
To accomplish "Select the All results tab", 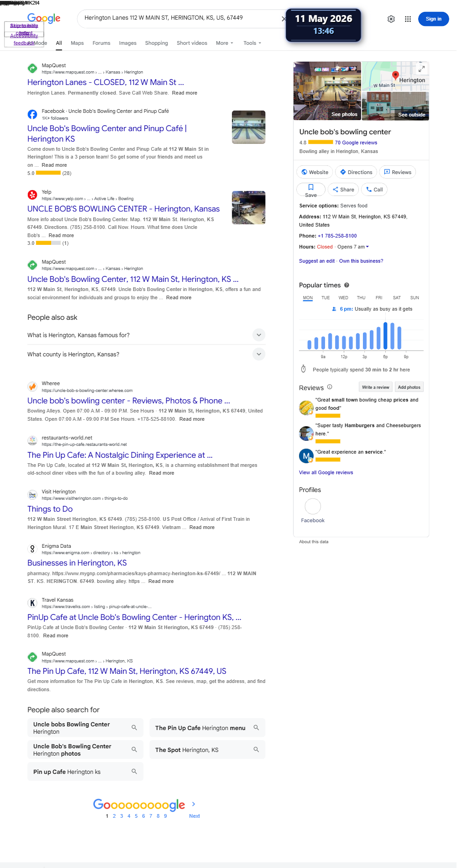I will (59, 43).
